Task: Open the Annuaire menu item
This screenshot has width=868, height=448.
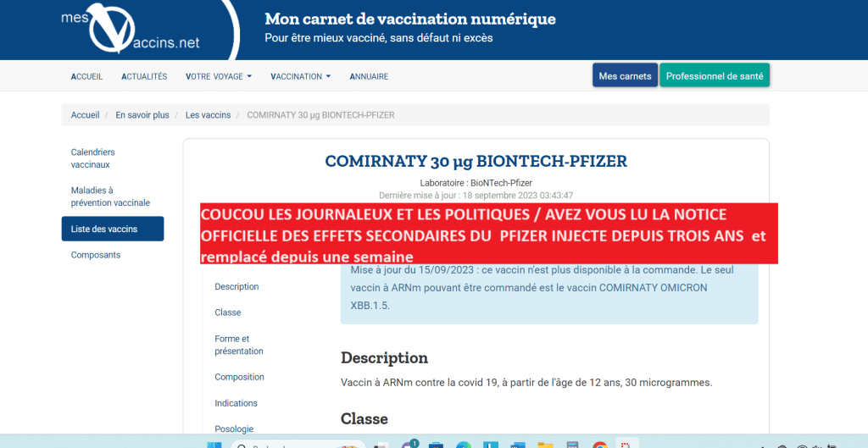Action: (369, 76)
